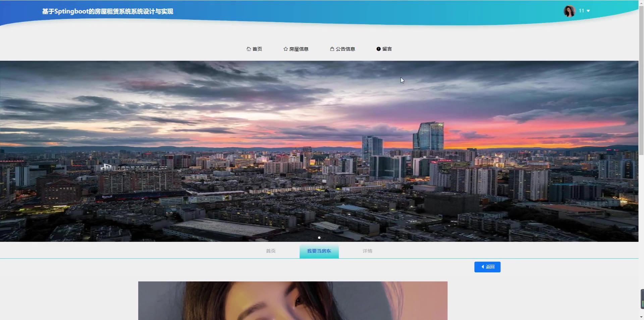Screen dimensions: 644x320
Task: Open the 首页 navigation menu item
Action: (254, 49)
